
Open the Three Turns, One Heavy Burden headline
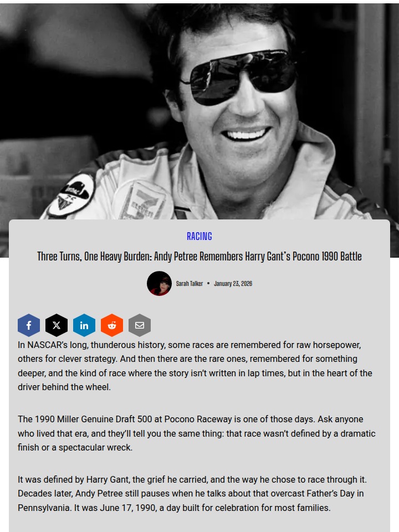(199, 257)
